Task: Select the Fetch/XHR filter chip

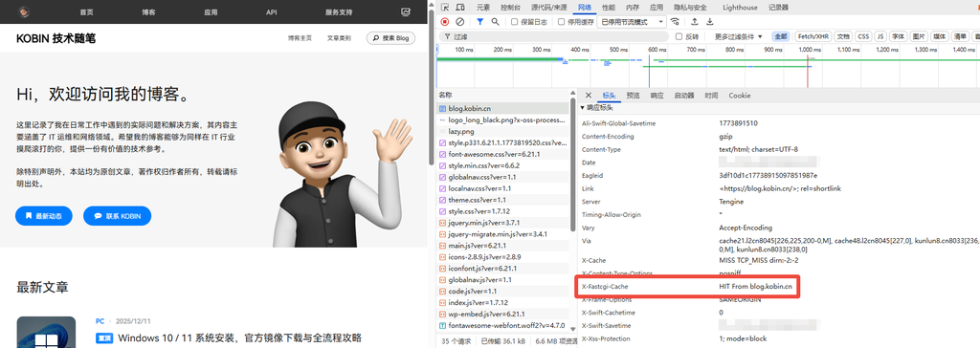Action: point(813,37)
